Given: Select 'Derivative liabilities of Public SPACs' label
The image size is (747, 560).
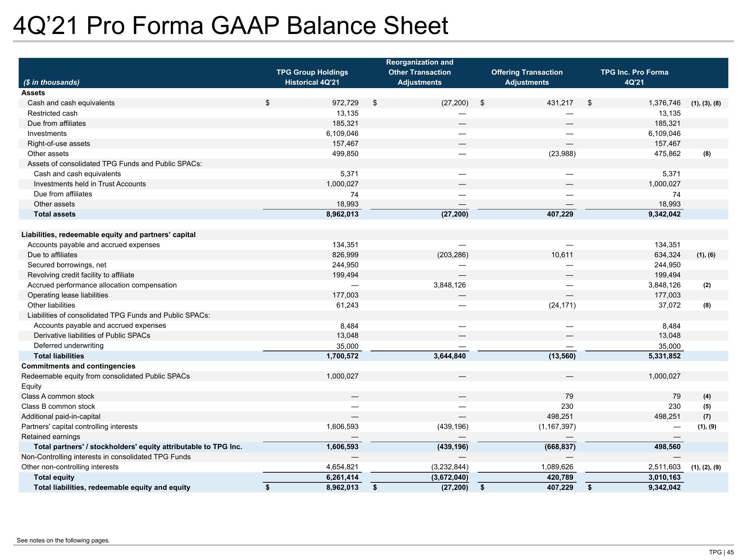Looking at the screenshot, I should click(x=92, y=335).
